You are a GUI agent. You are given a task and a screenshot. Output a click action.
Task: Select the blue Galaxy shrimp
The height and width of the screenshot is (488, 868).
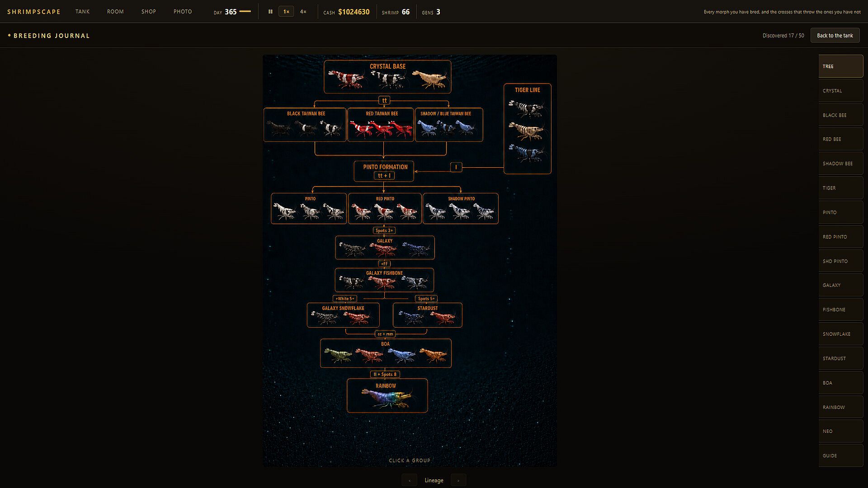(x=416, y=249)
